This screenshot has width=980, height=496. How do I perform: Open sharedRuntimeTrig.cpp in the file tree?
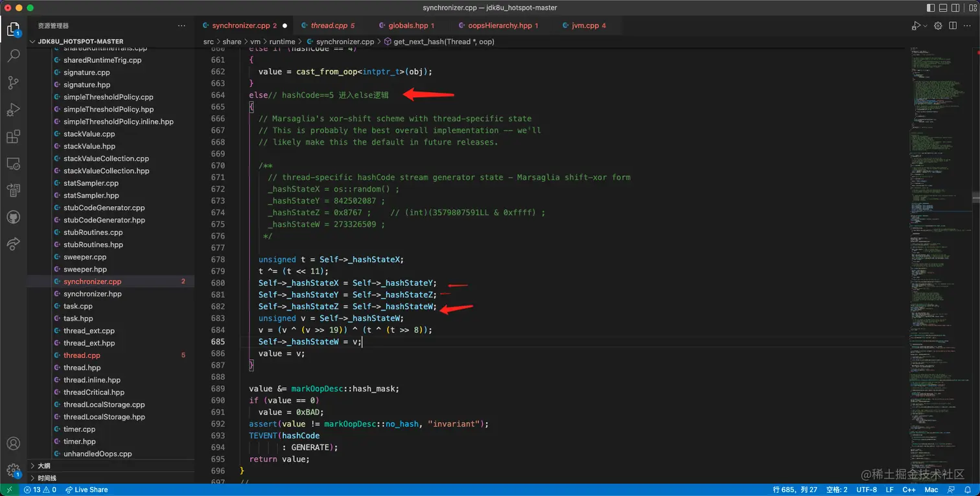tap(110, 60)
